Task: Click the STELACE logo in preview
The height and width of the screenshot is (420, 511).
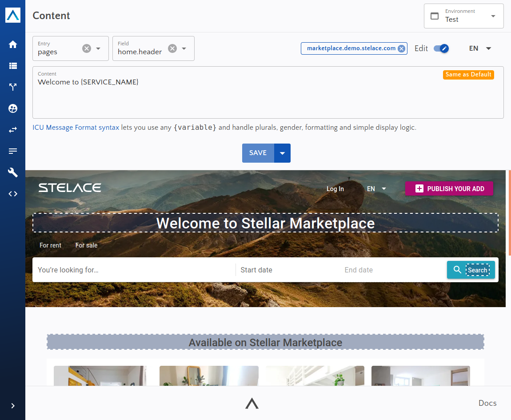Action: point(70,188)
